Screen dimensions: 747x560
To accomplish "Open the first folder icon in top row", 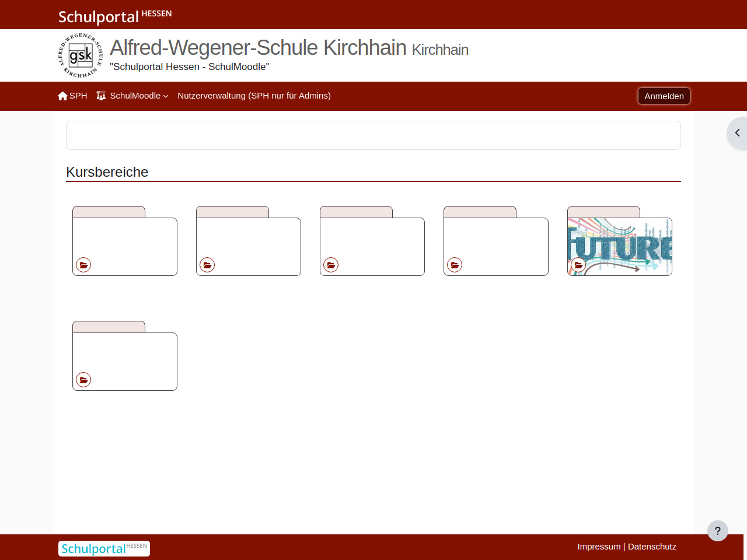I will click(83, 265).
